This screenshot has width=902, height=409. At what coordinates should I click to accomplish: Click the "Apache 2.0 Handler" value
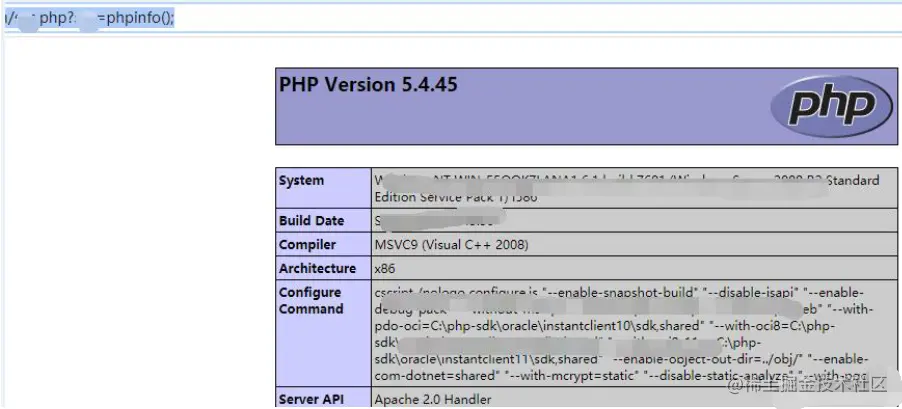433,399
